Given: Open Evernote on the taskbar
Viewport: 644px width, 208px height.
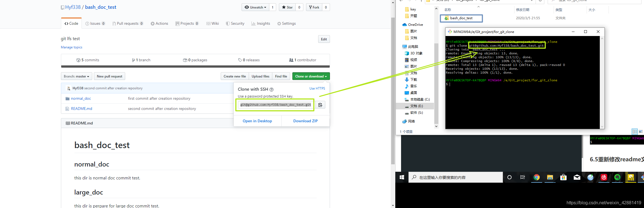Looking at the screenshot, I should pyautogui.click(x=617, y=177).
